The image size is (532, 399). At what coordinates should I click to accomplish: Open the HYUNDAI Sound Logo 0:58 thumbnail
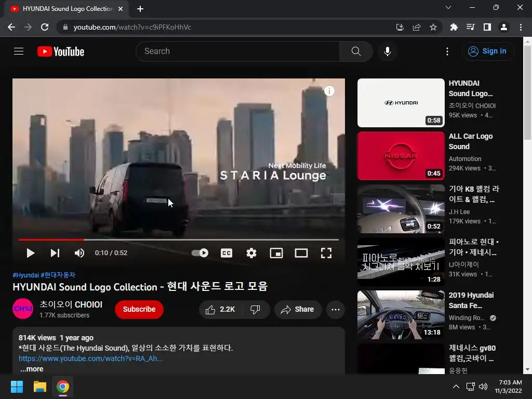click(401, 103)
